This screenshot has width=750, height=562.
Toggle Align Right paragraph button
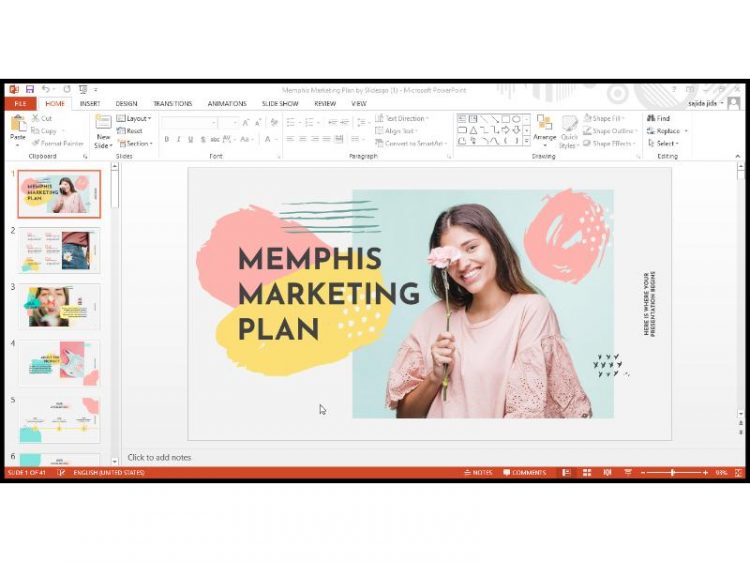(x=314, y=139)
